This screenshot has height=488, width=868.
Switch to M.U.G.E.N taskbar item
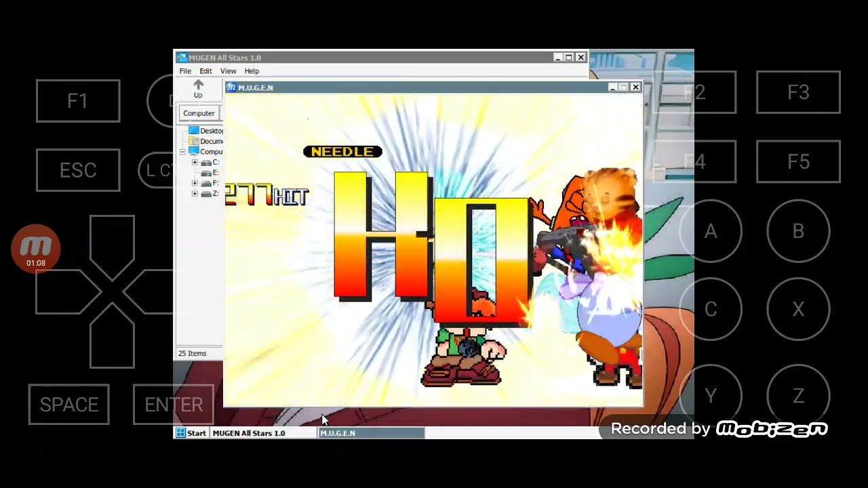tap(372, 433)
